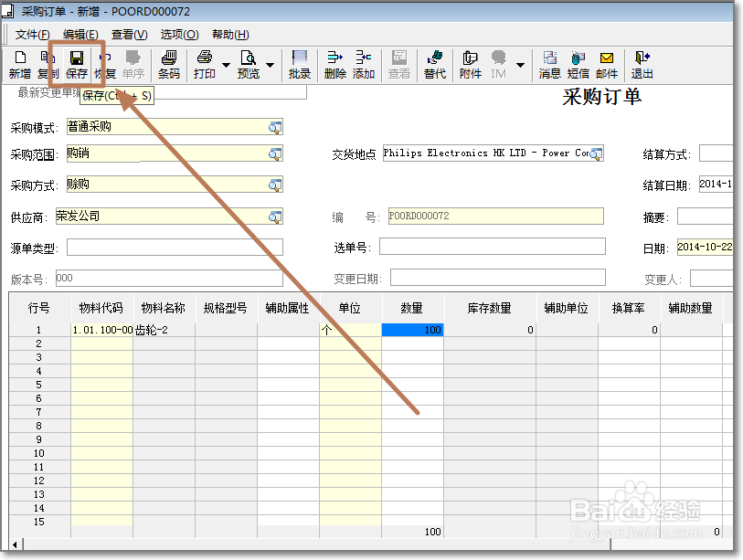The width and height of the screenshot is (743, 560).
Task: Click the 摘要 input field
Action: (x=706, y=216)
